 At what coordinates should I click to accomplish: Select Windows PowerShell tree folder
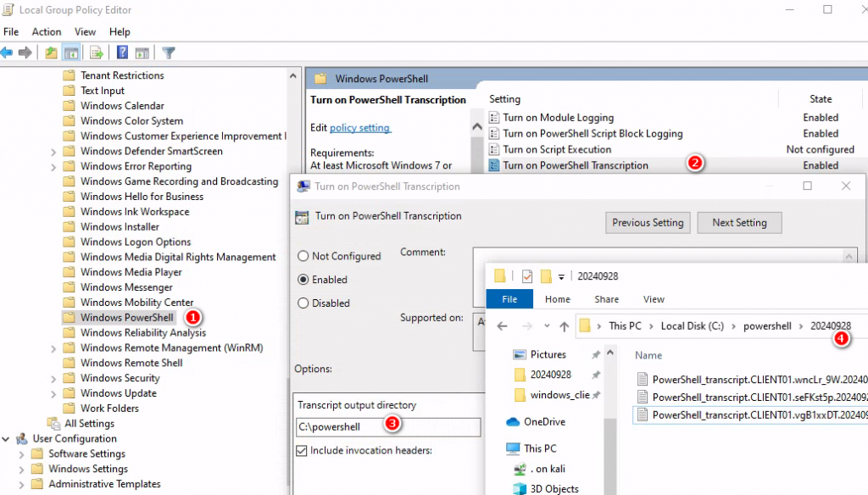point(119,317)
